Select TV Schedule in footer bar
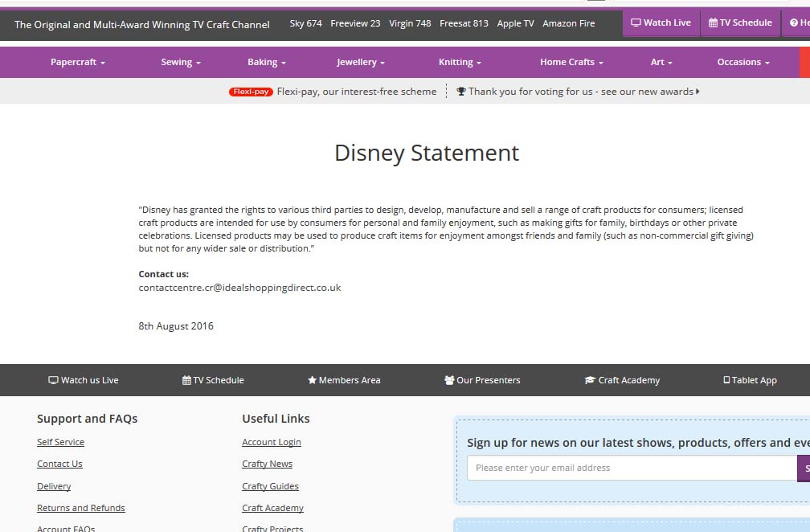Screen dimensions: 810x532 point(213,380)
